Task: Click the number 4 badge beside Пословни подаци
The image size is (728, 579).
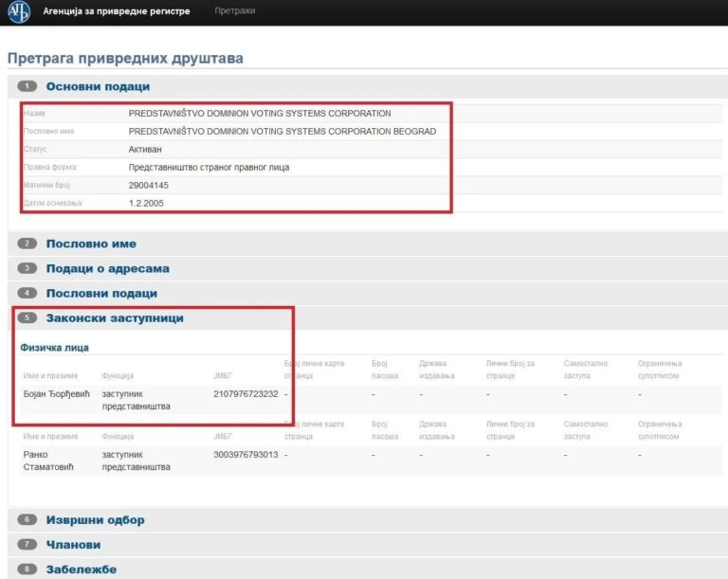Action: pos(28,294)
